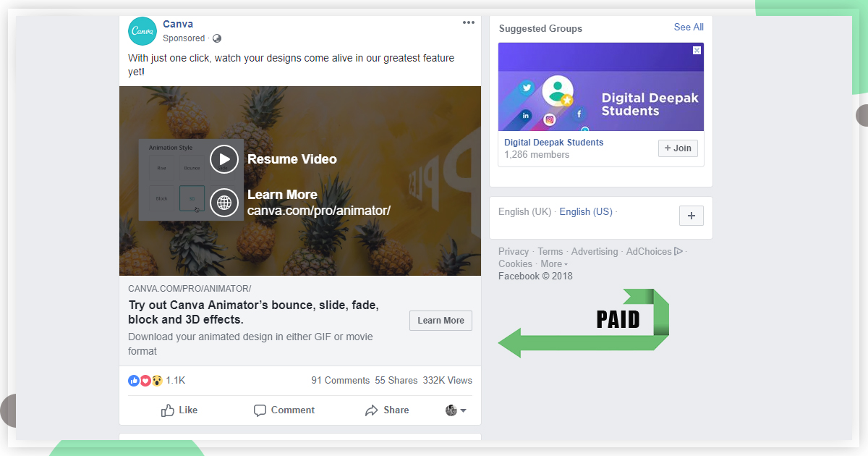Click the Comment speech bubble icon
868x456 pixels.
pos(260,410)
